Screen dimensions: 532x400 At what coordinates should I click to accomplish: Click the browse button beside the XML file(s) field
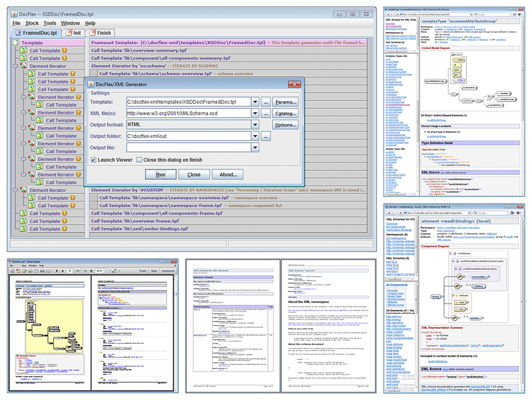tap(265, 114)
